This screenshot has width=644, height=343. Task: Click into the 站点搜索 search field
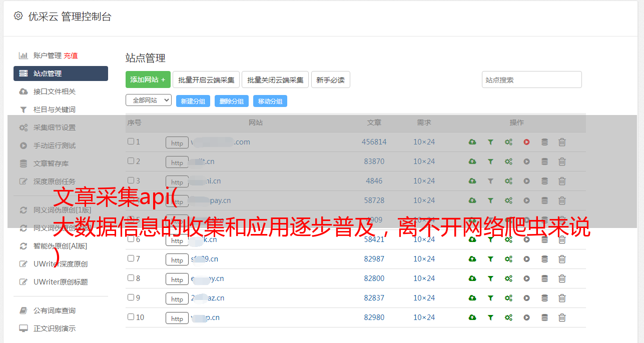(x=532, y=79)
